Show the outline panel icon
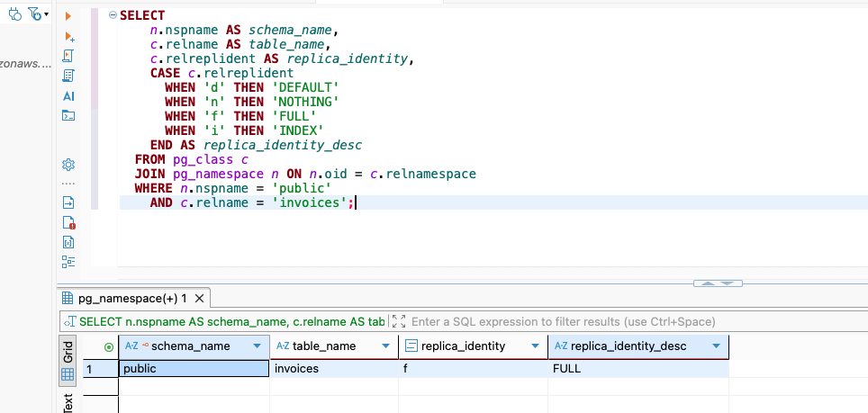This screenshot has height=413, width=868. (x=68, y=262)
